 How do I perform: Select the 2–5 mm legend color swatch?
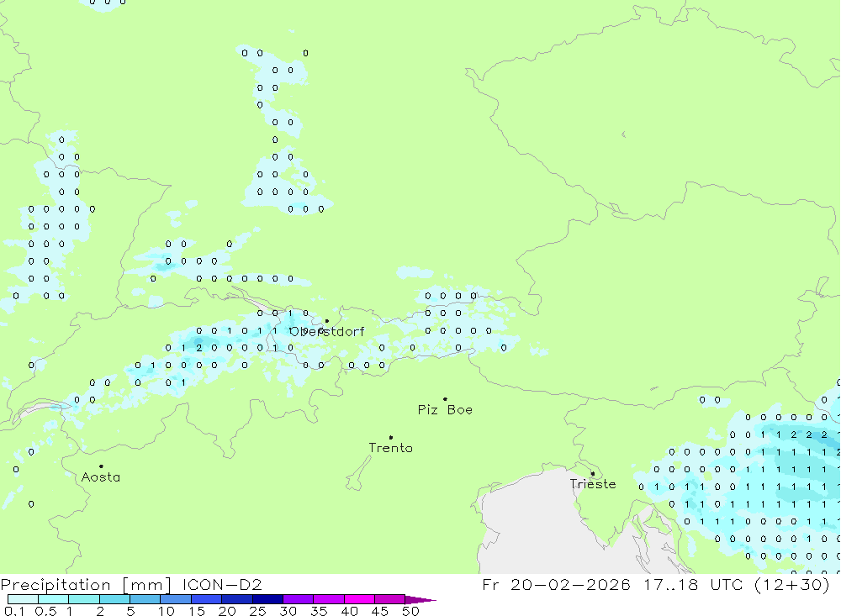pyautogui.click(x=114, y=599)
